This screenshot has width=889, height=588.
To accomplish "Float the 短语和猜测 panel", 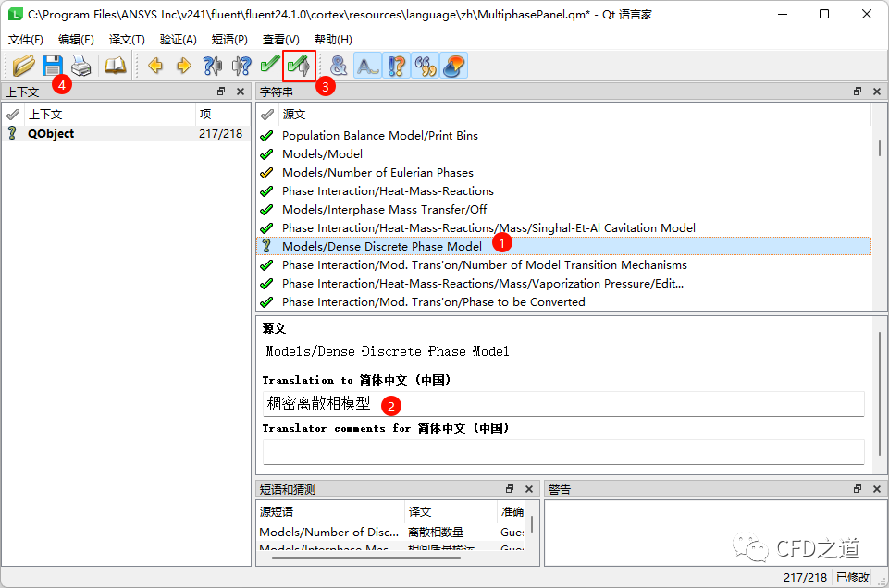I will tap(510, 489).
